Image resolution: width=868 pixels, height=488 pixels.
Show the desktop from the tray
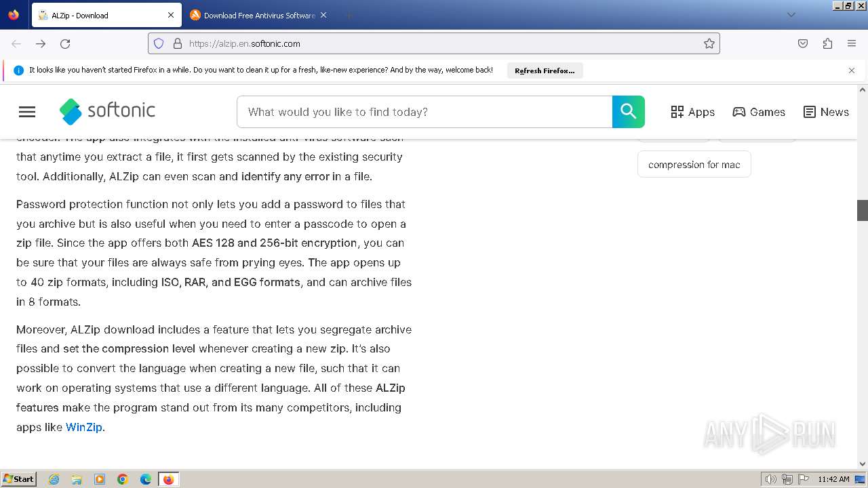[861, 479]
